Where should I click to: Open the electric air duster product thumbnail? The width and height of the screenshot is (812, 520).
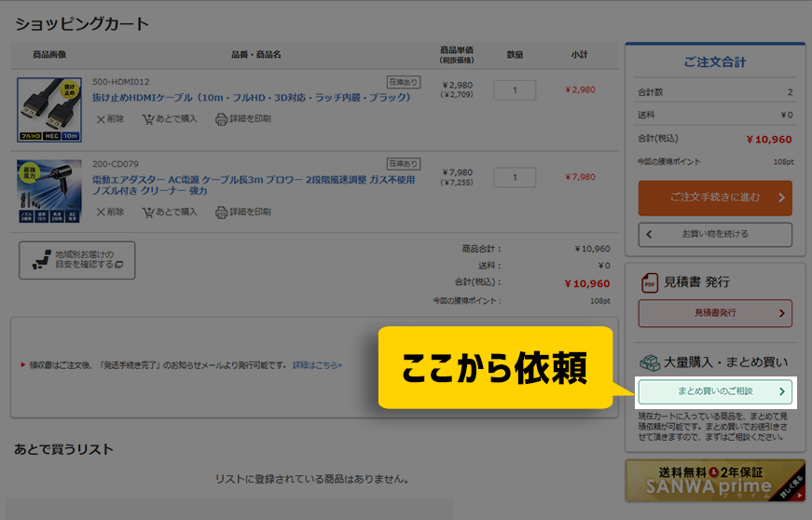(49, 191)
